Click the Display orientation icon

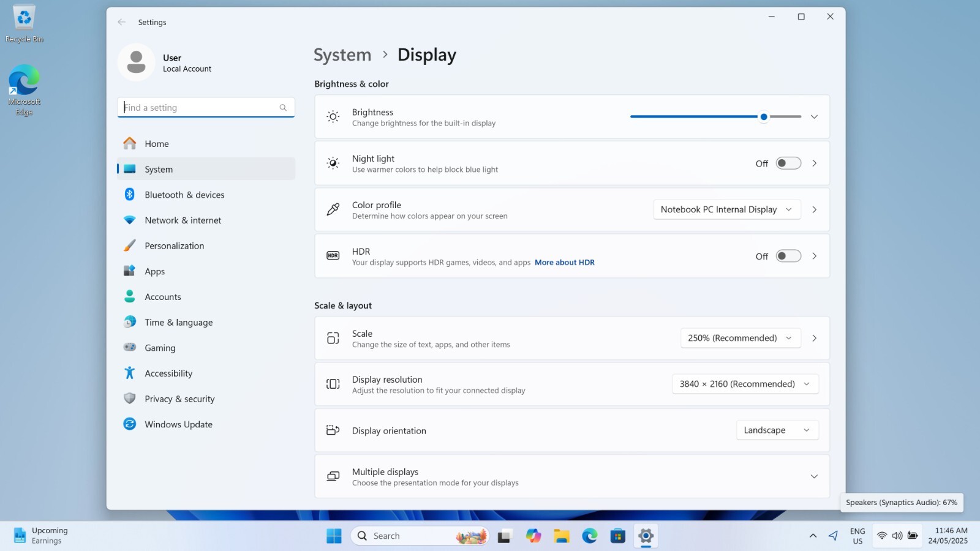point(333,430)
